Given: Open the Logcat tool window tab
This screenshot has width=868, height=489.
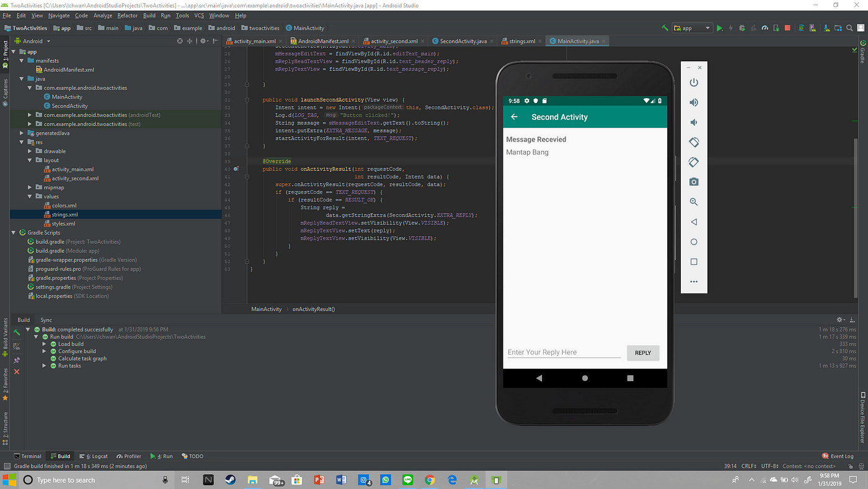Looking at the screenshot, I should pyautogui.click(x=93, y=456).
